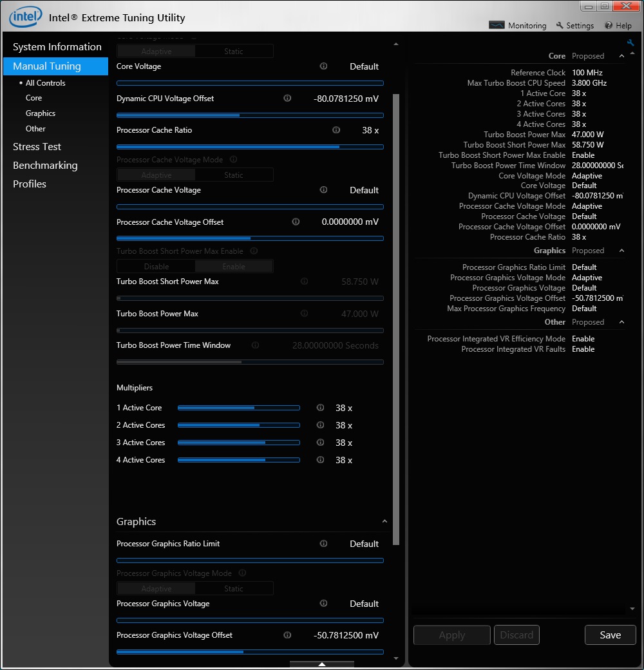Screen dimensions: 644x670
Task: Click the Dynamic CPU Voltage Offset slider
Action: click(250, 115)
